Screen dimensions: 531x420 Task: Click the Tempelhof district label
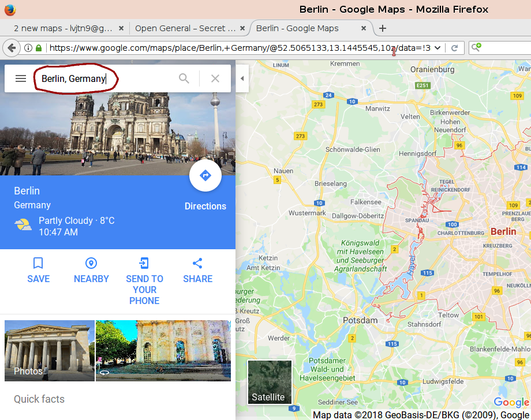coord(497,274)
